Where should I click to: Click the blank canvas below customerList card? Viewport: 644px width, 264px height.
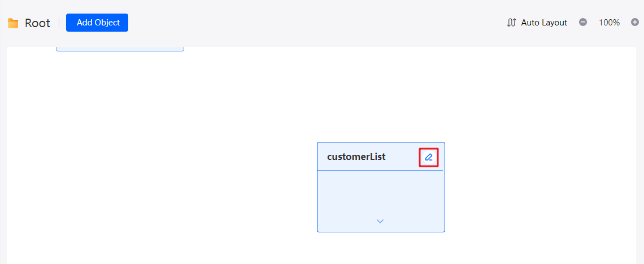[381, 249]
